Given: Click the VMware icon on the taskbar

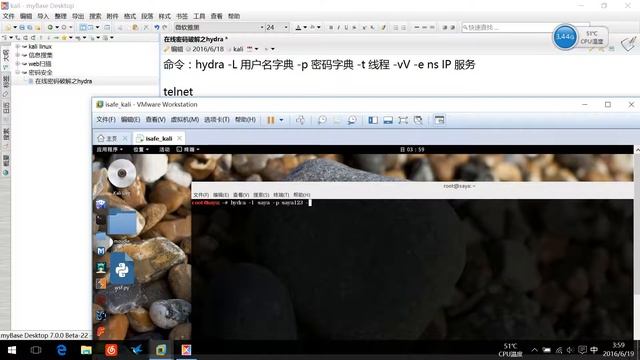Looking at the screenshot, I should (x=161, y=350).
